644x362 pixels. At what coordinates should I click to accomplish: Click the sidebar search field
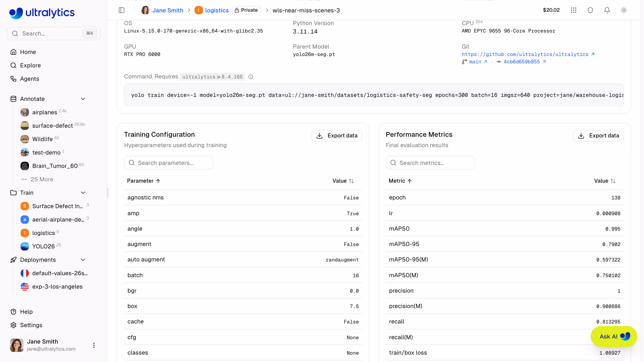pos(54,34)
